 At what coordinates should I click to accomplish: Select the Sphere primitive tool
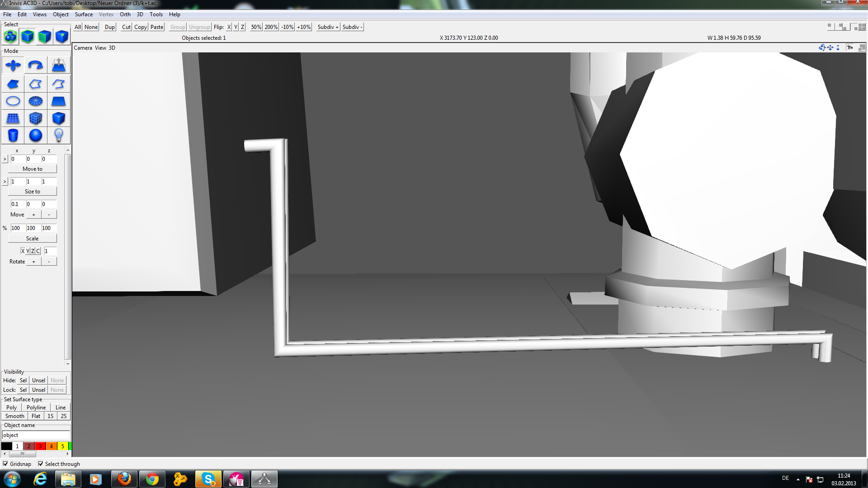tap(36, 135)
